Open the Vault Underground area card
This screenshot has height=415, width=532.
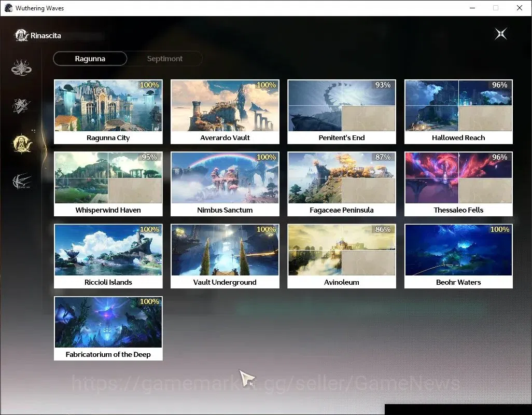tap(225, 256)
